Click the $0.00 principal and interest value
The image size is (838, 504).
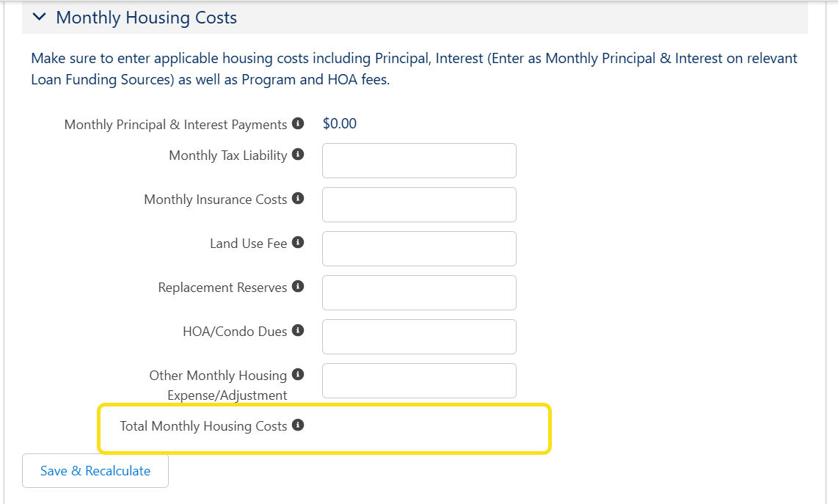340,124
